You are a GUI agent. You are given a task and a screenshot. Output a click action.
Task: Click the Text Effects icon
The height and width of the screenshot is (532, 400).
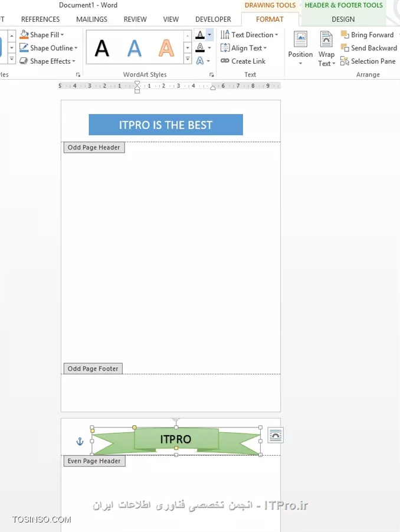pos(200,61)
